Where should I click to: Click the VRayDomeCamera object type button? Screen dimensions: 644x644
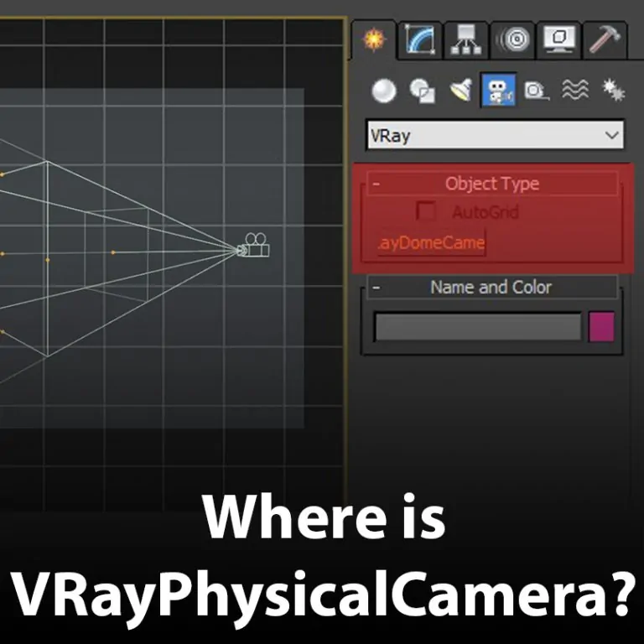(x=431, y=244)
